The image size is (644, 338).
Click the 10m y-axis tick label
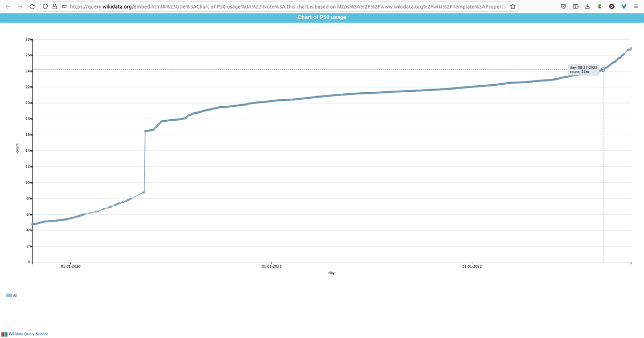(28, 182)
